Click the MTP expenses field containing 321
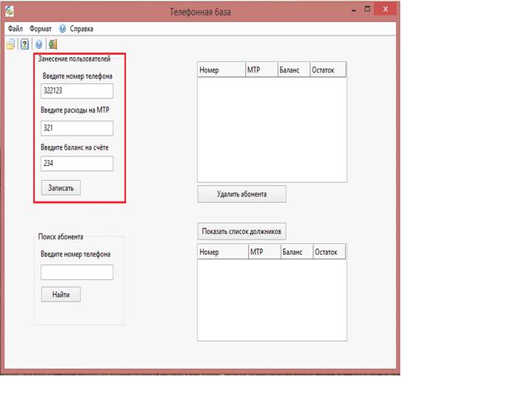Viewport: 508px width, 420px height. (x=77, y=128)
